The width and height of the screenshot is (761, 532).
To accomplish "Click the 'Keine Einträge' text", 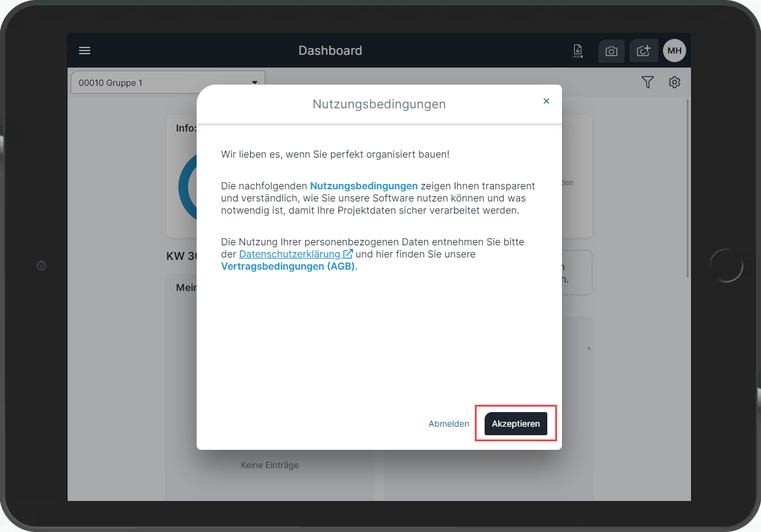I will pyautogui.click(x=270, y=465).
